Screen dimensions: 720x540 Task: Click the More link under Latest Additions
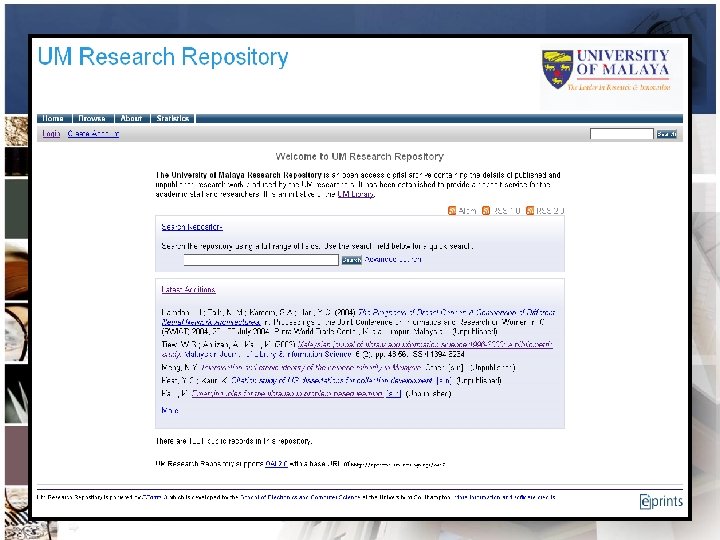click(170, 410)
